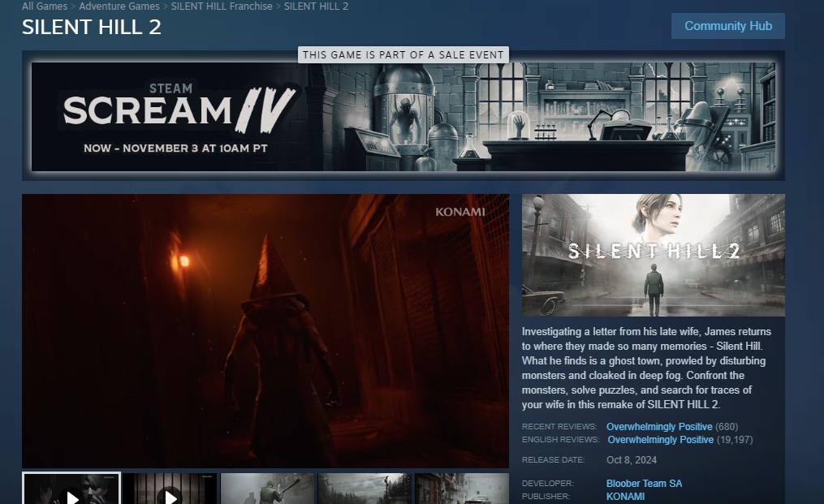824x504 pixels.
Task: Select the town street screenshot thumbnail
Action: [462, 489]
